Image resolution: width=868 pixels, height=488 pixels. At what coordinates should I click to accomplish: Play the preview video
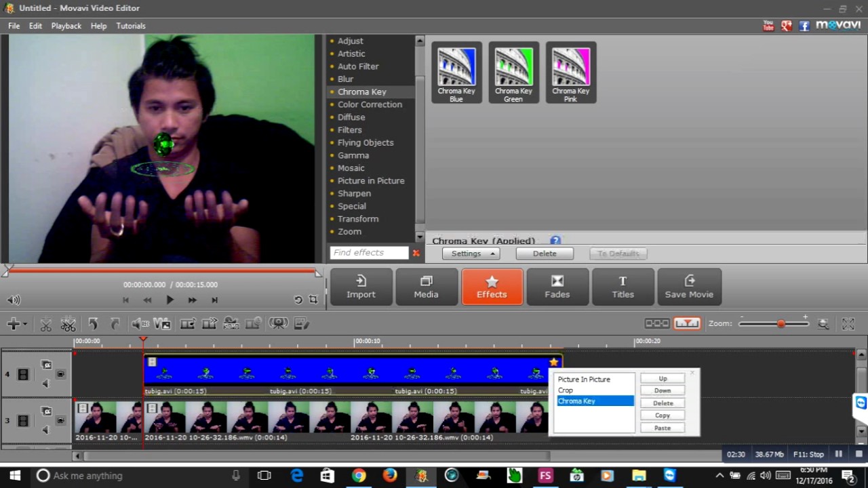point(170,300)
